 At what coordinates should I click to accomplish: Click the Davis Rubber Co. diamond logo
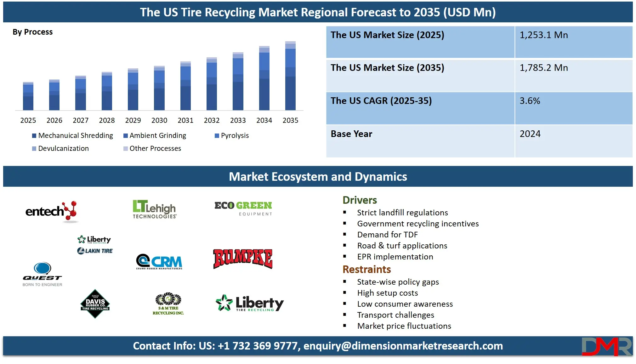tap(95, 304)
